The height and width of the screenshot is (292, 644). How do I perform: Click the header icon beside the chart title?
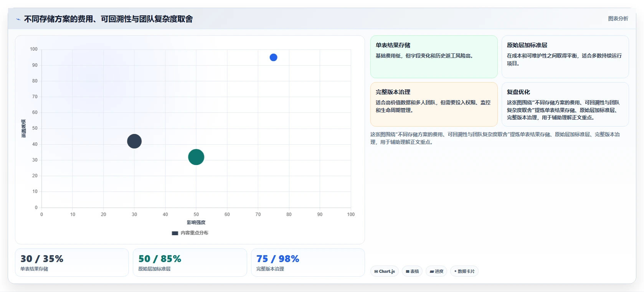(x=18, y=19)
